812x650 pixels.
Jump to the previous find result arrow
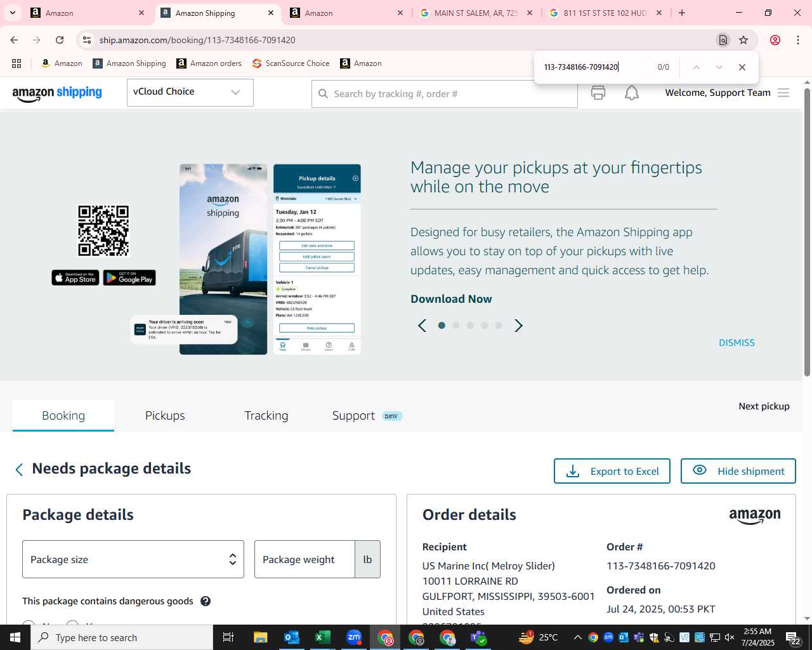coord(696,67)
